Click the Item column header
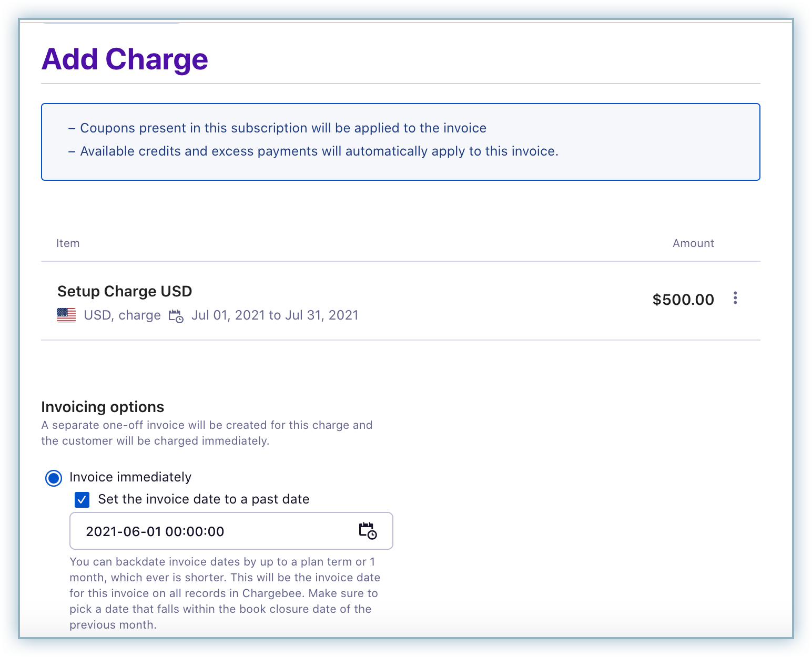812x657 pixels. (x=68, y=243)
